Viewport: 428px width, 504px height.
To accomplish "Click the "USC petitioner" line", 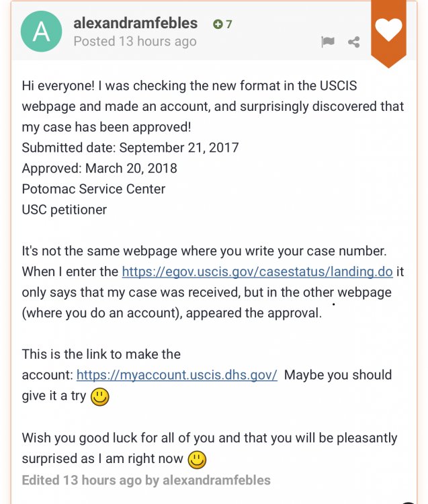I will pos(65,210).
